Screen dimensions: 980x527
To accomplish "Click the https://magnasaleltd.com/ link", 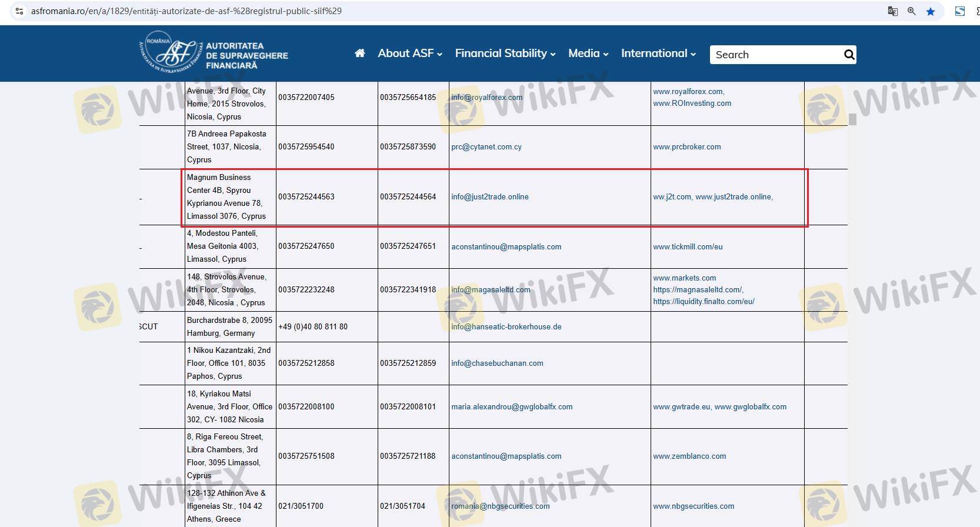I will [x=698, y=290].
